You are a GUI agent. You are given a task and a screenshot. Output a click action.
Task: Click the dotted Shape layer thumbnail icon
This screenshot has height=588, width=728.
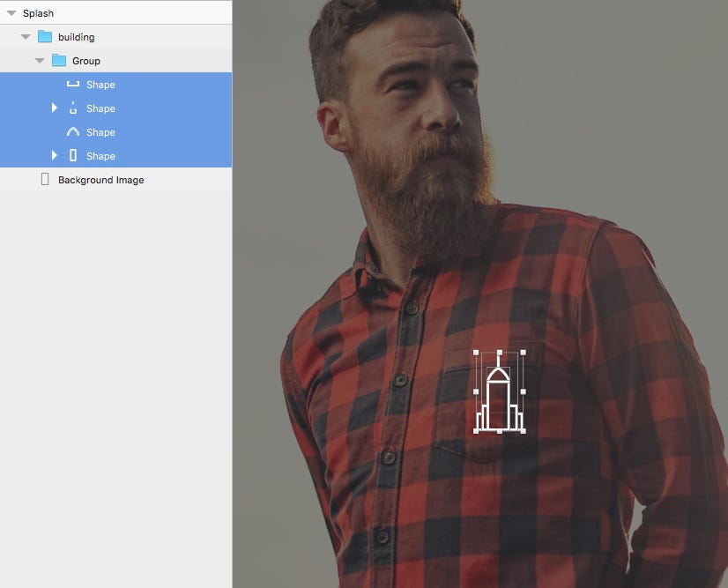[x=73, y=108]
